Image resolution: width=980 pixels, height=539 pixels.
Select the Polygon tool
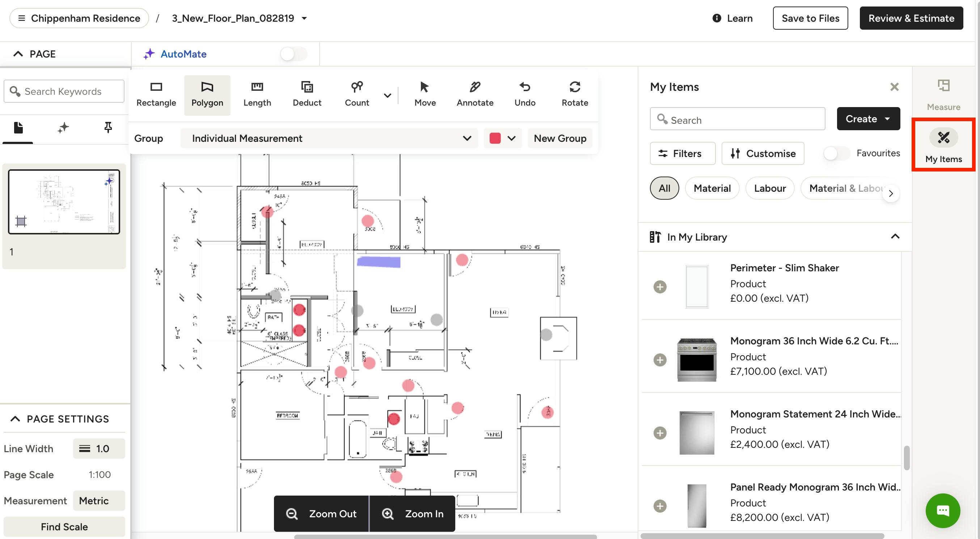click(207, 95)
